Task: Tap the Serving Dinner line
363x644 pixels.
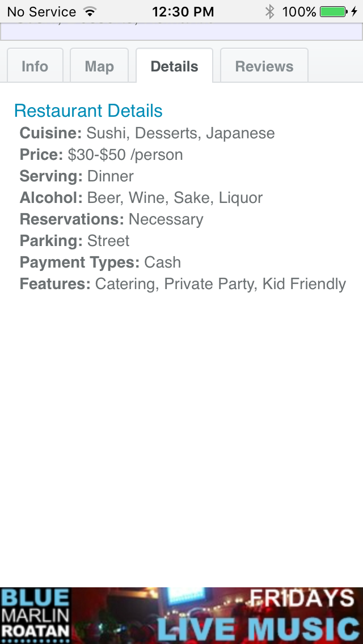Action: click(77, 176)
